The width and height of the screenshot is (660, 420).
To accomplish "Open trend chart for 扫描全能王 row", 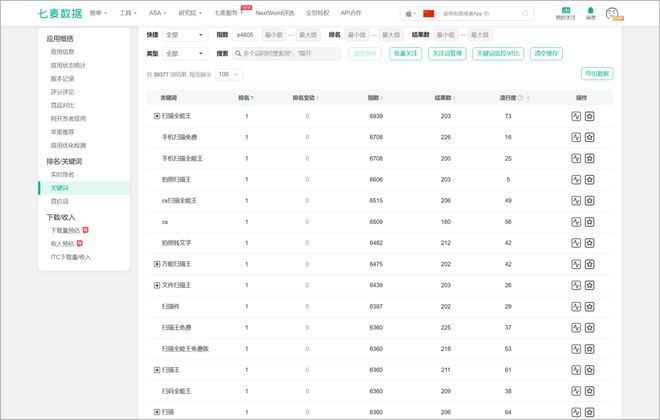I will click(x=576, y=116).
